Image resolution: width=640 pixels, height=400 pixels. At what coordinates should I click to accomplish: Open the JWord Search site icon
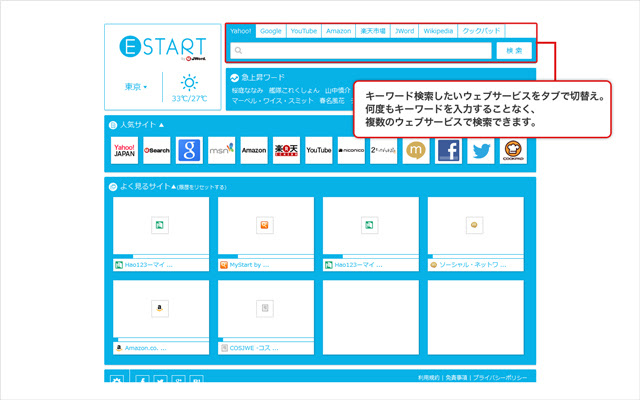click(x=157, y=150)
